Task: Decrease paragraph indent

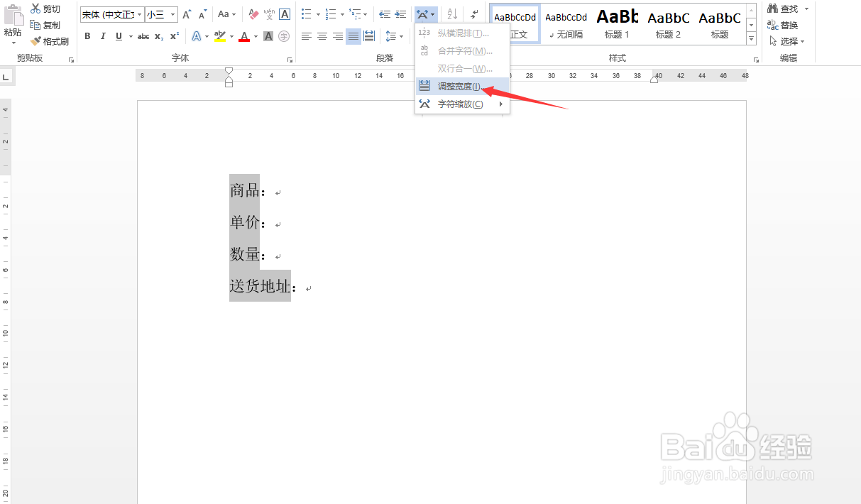Action: click(x=385, y=14)
